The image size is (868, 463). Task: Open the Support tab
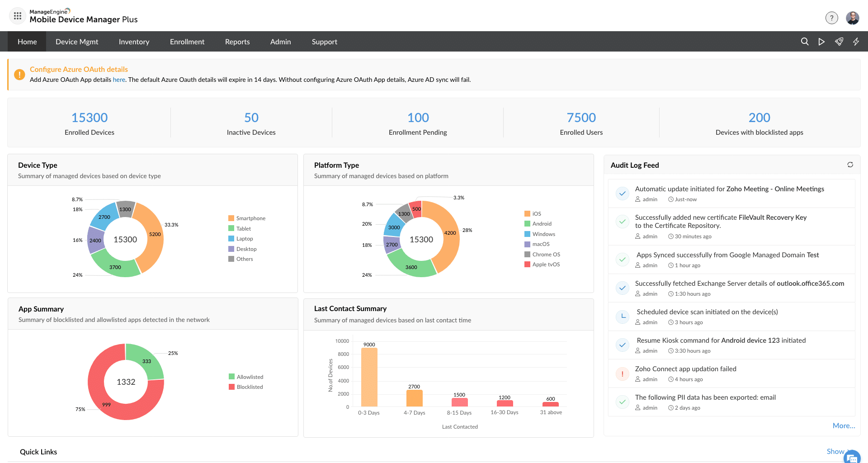click(324, 42)
